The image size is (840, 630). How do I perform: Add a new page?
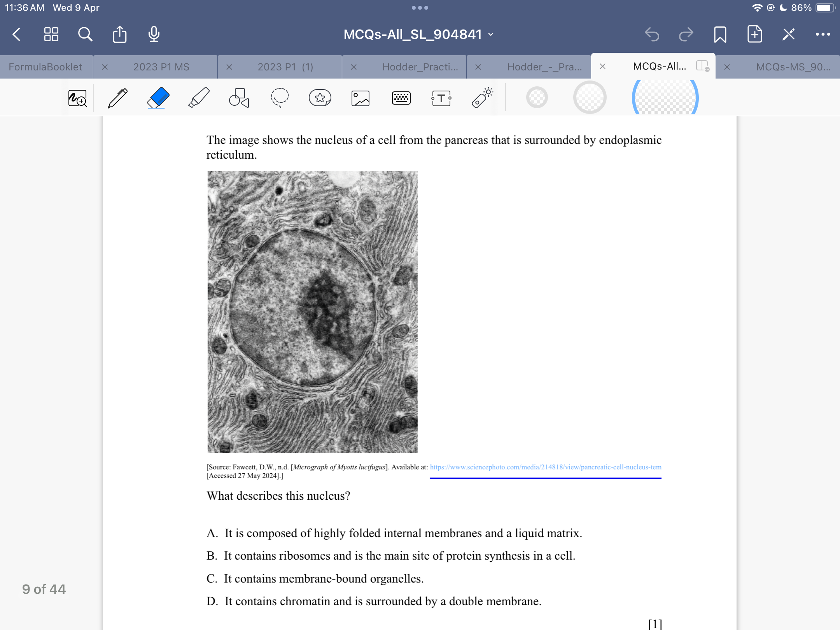click(x=754, y=34)
